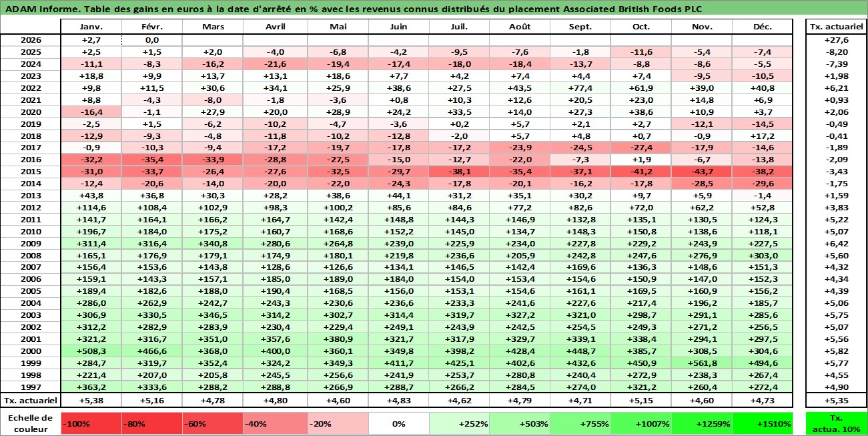Select the +503% legend swatch
868x436 pixels.
click(x=519, y=423)
